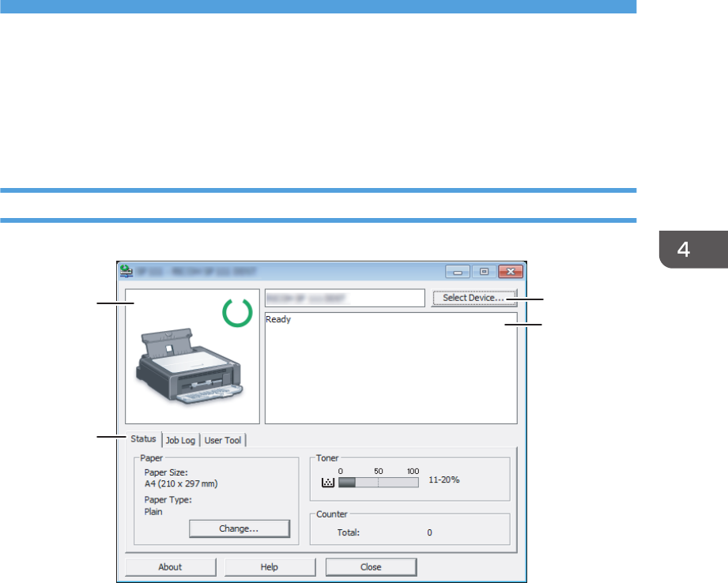
Task: Click the green circular status icon
Action: click(x=237, y=312)
